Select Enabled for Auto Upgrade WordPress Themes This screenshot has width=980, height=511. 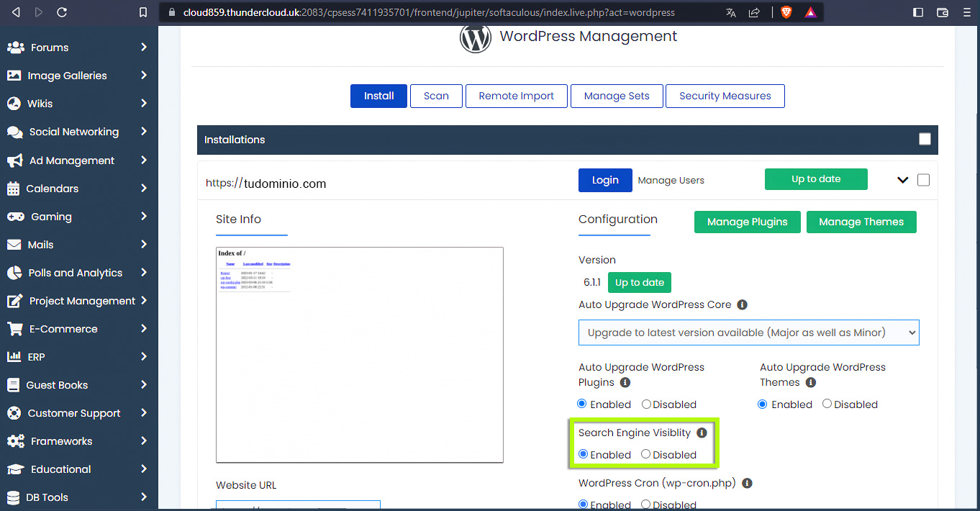point(763,404)
